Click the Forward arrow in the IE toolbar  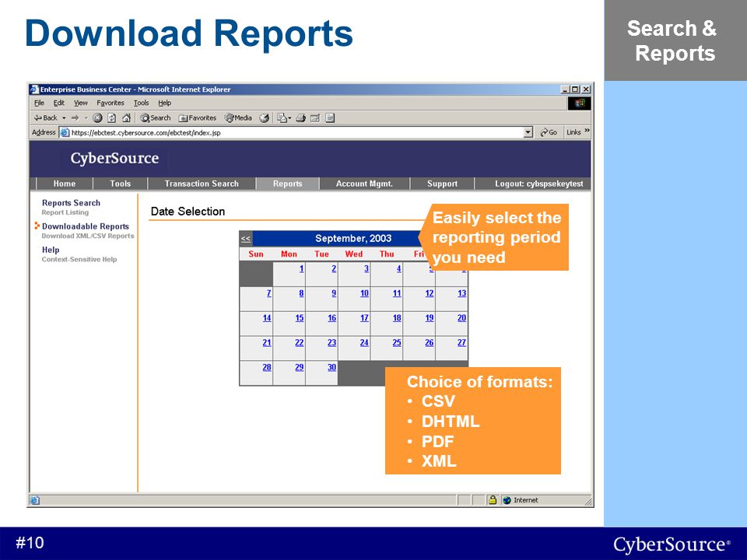[x=75, y=117]
